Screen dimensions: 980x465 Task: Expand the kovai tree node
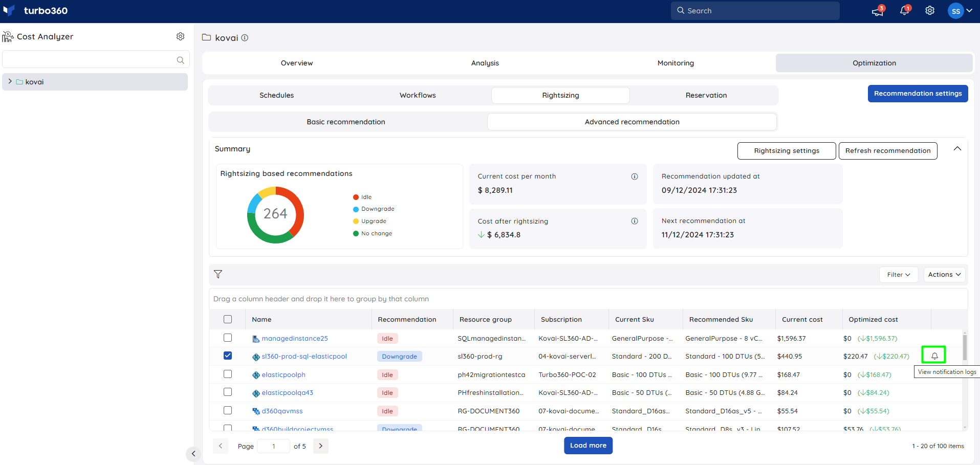[x=10, y=81]
